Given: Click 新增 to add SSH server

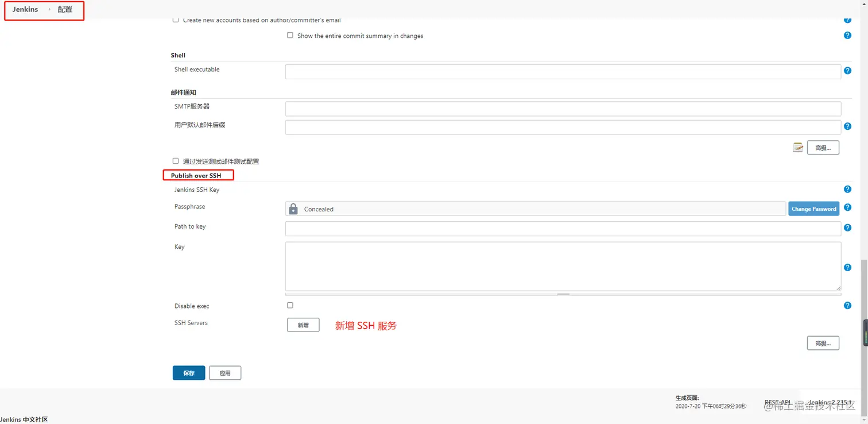Looking at the screenshot, I should (x=303, y=325).
